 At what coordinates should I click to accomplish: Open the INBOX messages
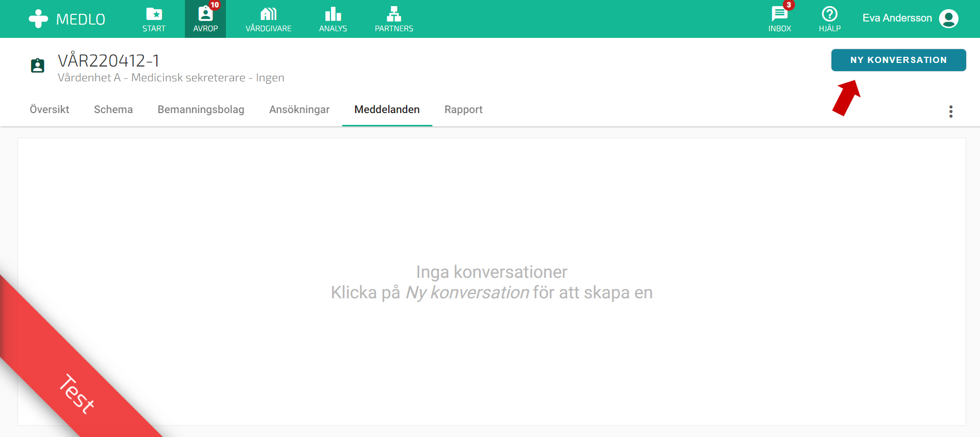[x=780, y=19]
